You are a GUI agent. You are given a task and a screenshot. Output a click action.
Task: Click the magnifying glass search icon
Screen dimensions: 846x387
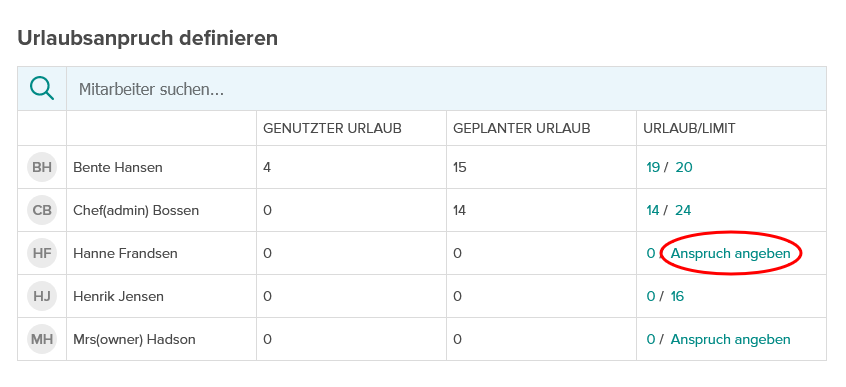click(x=42, y=89)
